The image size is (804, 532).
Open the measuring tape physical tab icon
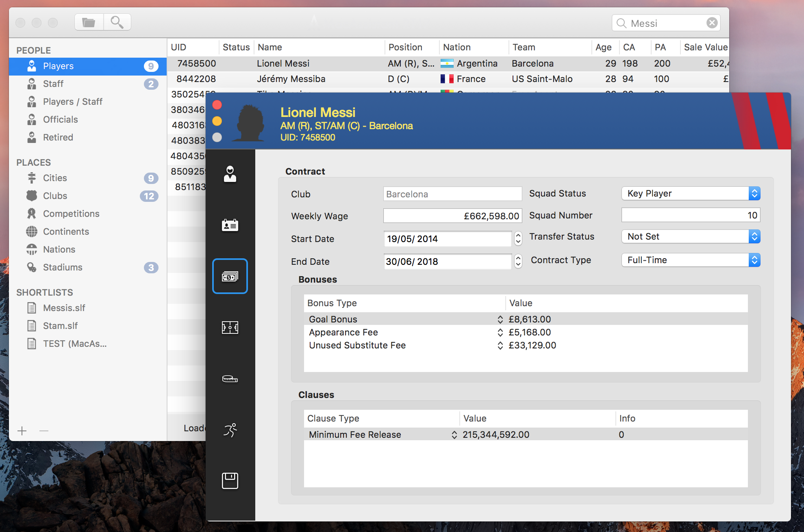point(230,379)
